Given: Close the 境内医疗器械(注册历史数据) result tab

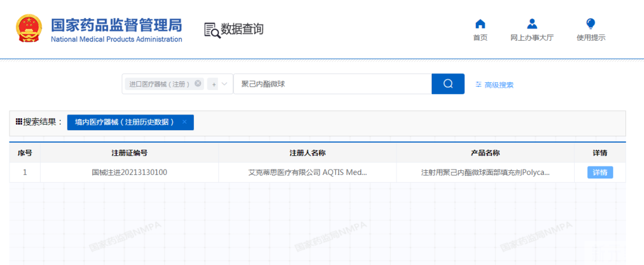Looking at the screenshot, I should 184,122.
